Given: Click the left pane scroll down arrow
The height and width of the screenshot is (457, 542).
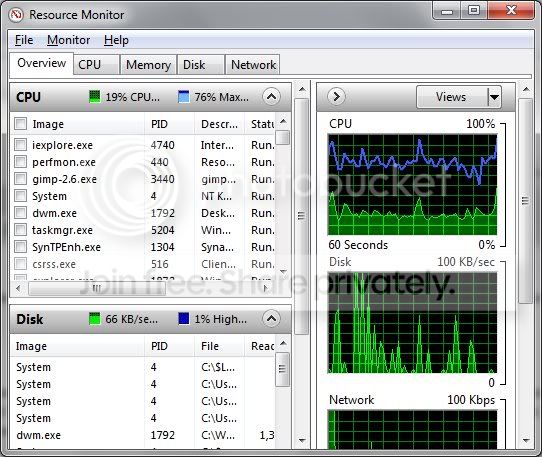Looking at the screenshot, I should pyautogui.click(x=302, y=440).
